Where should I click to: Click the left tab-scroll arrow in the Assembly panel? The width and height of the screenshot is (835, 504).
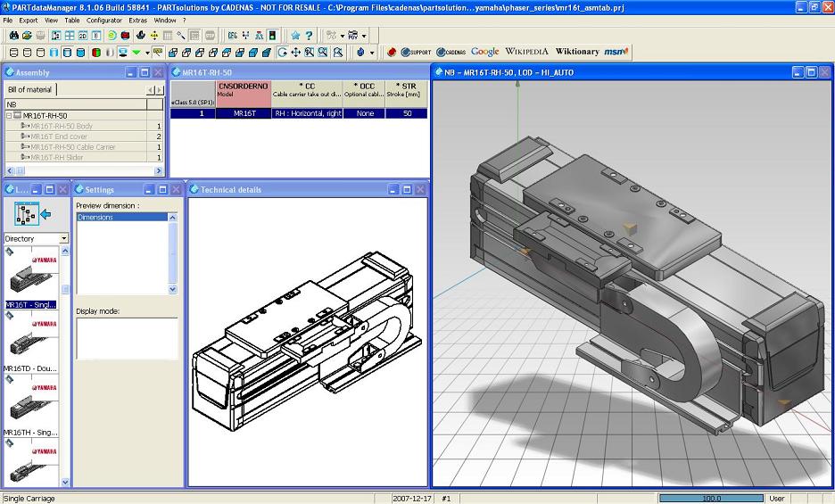(151, 90)
